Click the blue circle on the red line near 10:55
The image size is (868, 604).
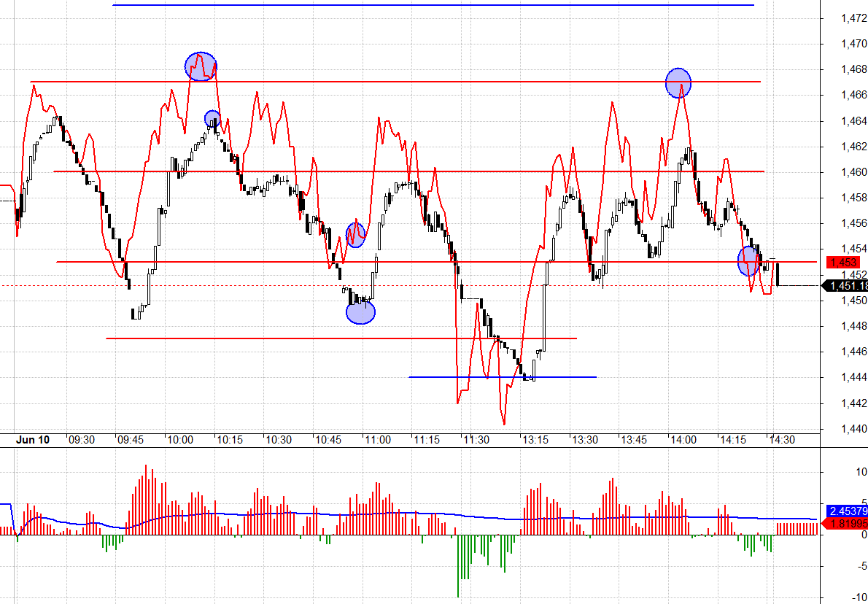click(x=355, y=235)
